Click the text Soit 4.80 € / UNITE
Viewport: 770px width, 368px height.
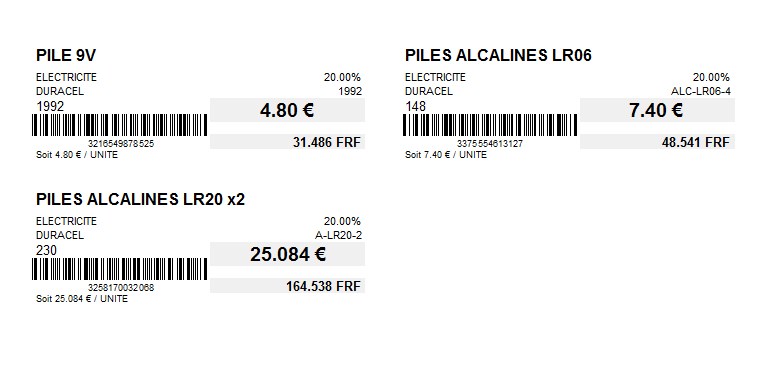77,155
